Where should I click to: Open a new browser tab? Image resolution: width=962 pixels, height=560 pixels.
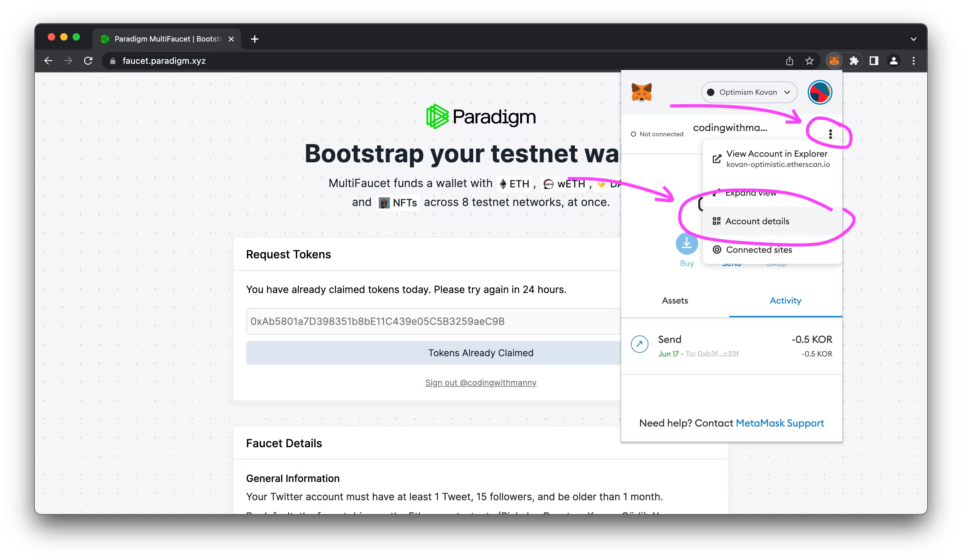(255, 39)
